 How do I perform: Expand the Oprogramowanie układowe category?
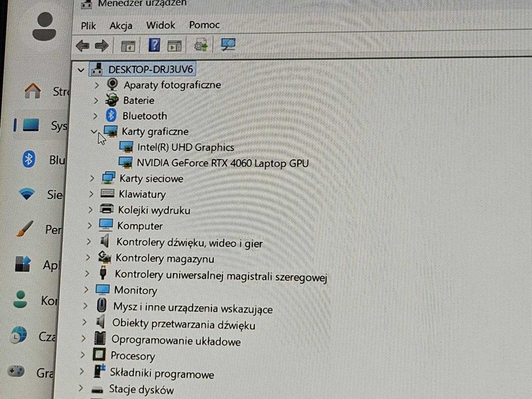point(83,338)
